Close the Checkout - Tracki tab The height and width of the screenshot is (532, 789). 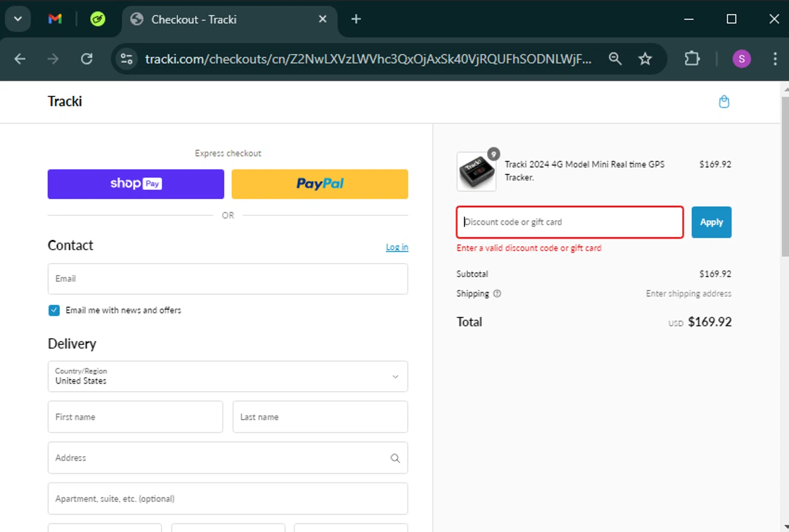(322, 19)
